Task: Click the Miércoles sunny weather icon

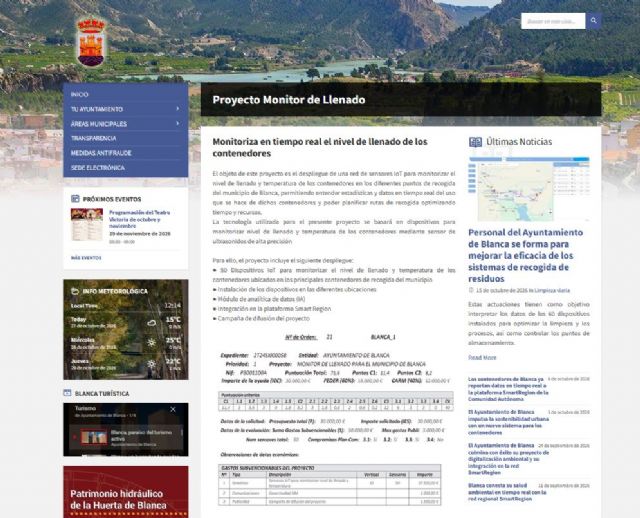Action: tap(152, 343)
